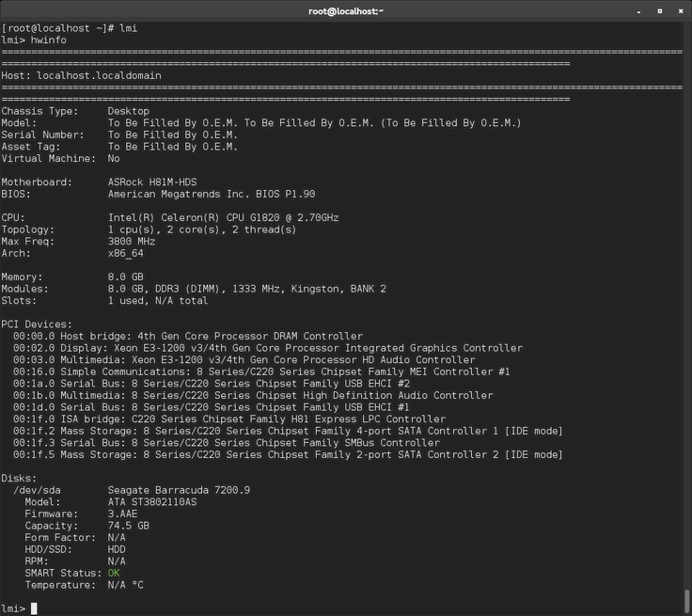This screenshot has height=616, width=692.
Task: Click the green SMART Status OK text
Action: (114, 573)
